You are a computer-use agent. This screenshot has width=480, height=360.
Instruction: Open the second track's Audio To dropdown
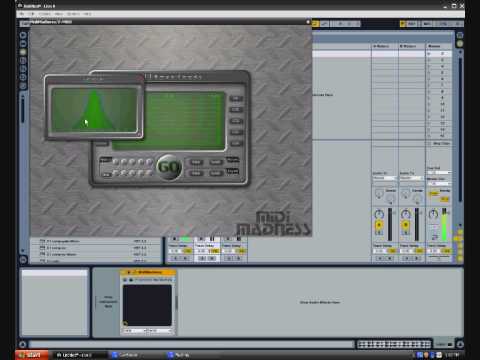pos(411,178)
